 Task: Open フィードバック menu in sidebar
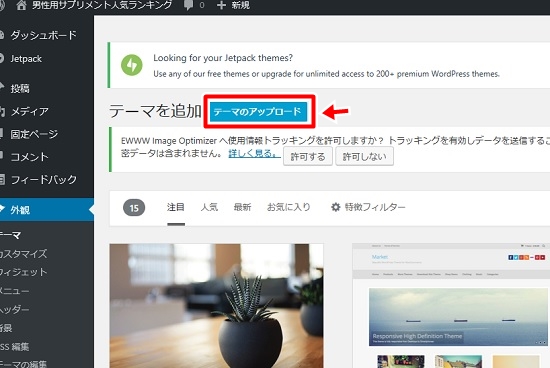coord(43,180)
